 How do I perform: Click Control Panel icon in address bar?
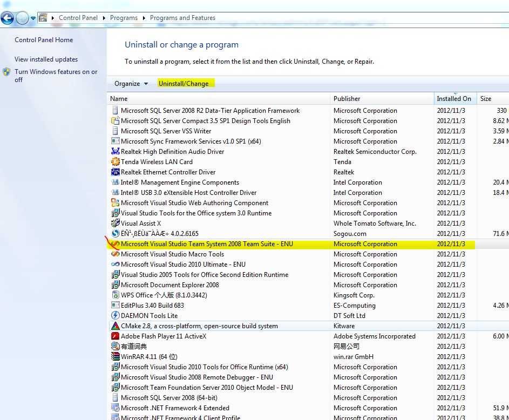(43, 18)
